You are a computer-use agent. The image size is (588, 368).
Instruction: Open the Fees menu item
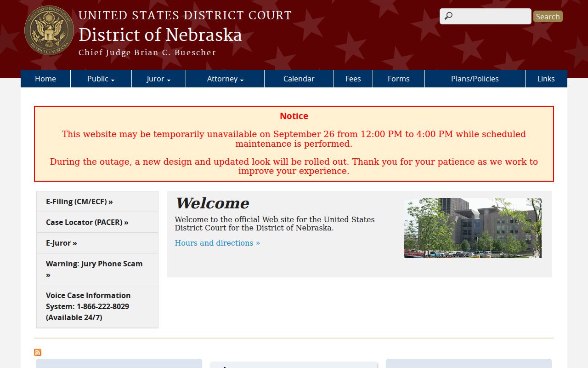click(x=353, y=79)
